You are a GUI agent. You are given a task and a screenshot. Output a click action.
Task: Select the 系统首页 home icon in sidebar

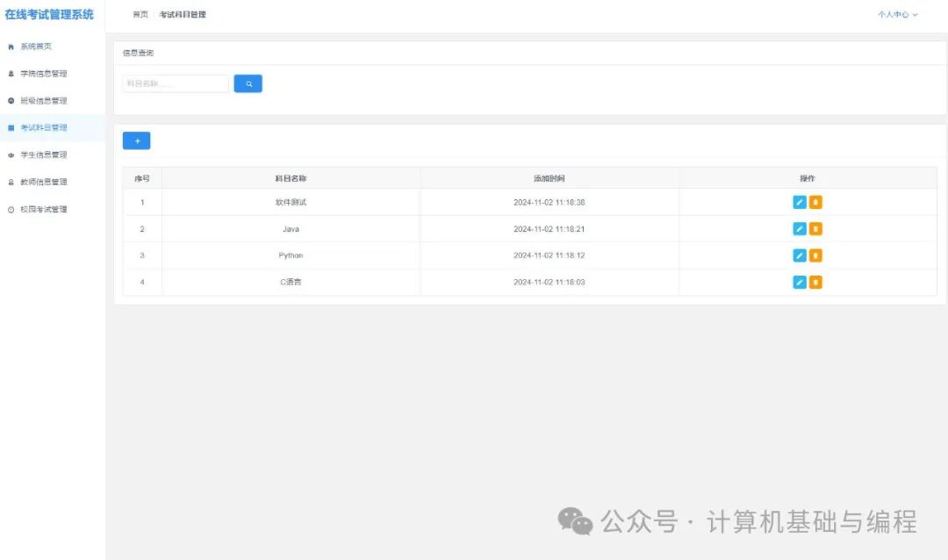pos(11,46)
